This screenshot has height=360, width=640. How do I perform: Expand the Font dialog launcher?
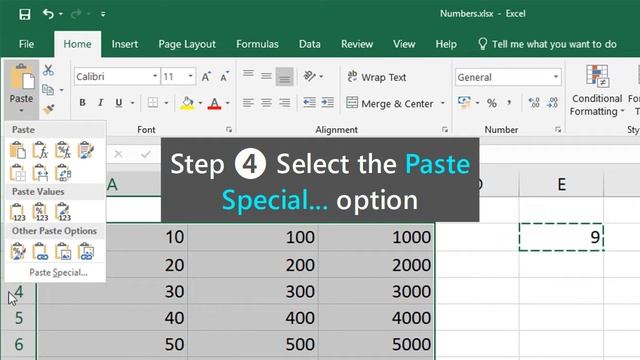coord(229,130)
